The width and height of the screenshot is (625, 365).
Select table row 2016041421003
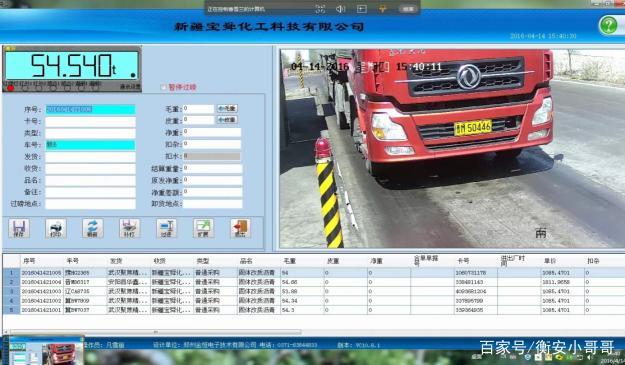point(313,291)
